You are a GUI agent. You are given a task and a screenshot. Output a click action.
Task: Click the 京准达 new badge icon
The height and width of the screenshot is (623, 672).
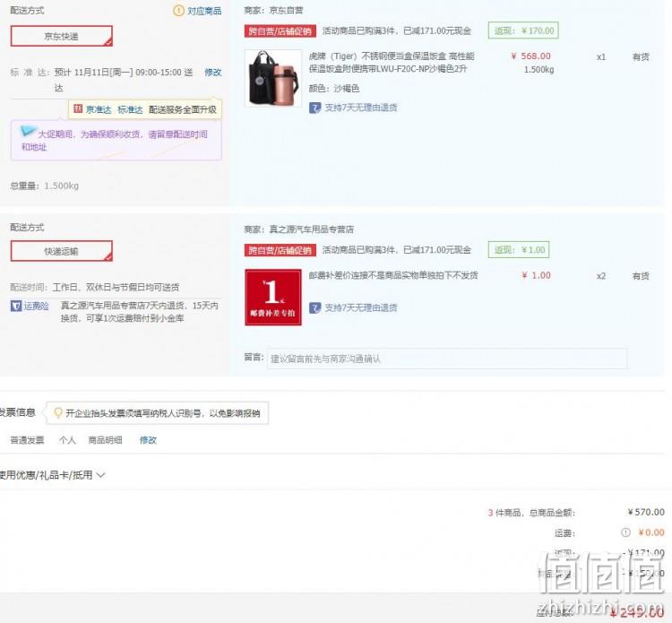coord(78,108)
